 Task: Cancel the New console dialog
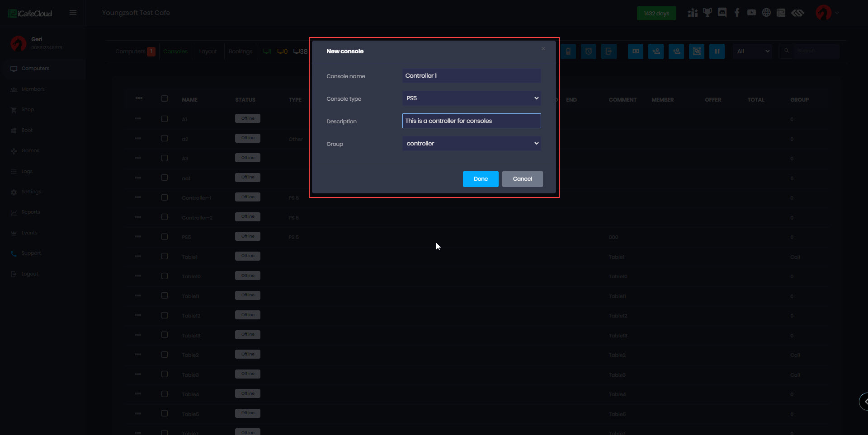pos(522,179)
